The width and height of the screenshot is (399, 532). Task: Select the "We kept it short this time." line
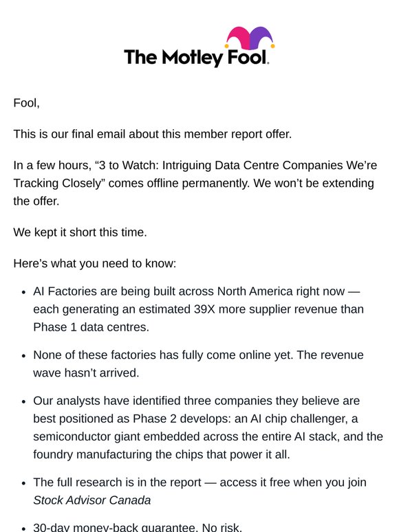pos(80,232)
